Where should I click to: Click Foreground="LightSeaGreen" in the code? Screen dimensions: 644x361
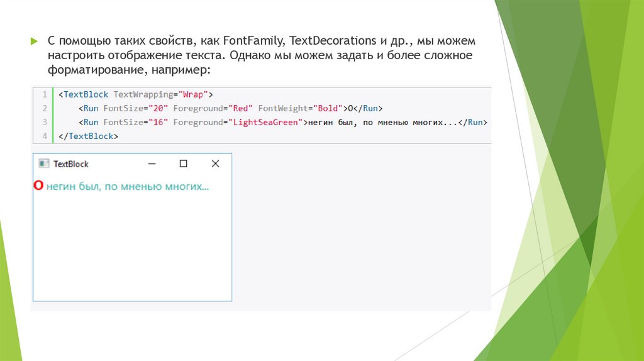pos(238,122)
